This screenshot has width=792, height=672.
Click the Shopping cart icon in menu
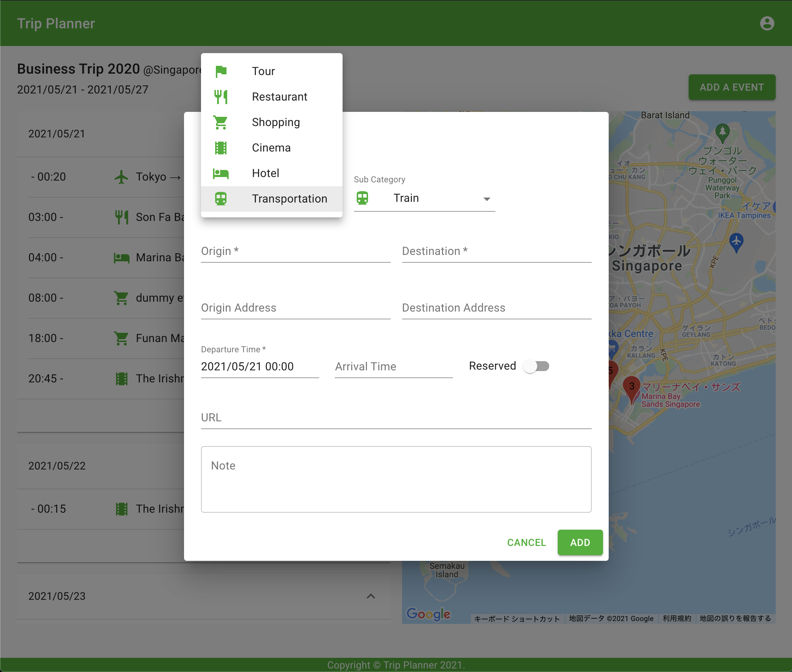(221, 122)
